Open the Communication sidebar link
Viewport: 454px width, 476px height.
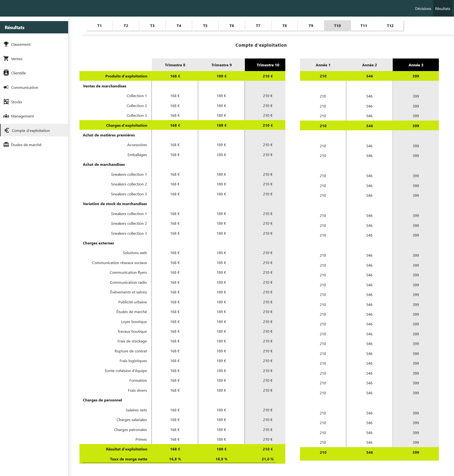click(25, 87)
